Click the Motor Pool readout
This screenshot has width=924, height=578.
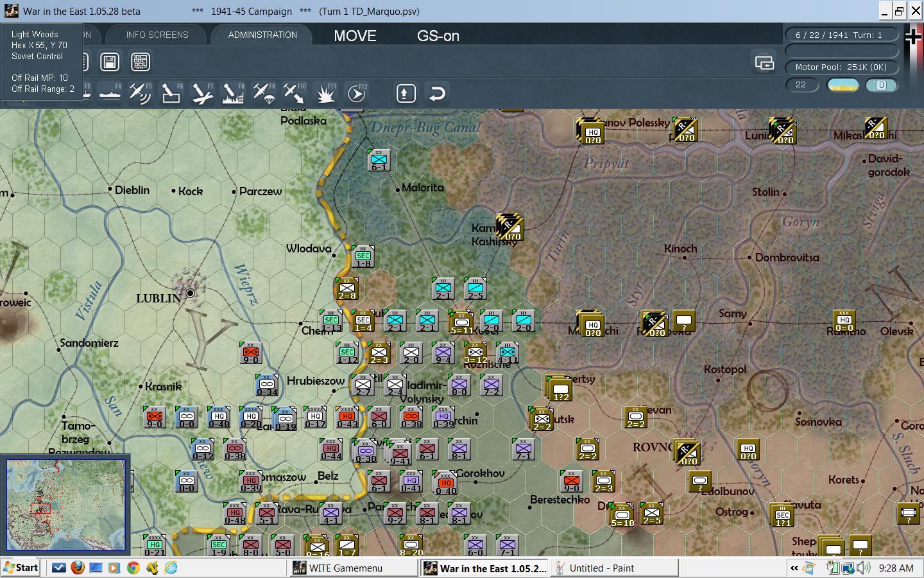[842, 67]
